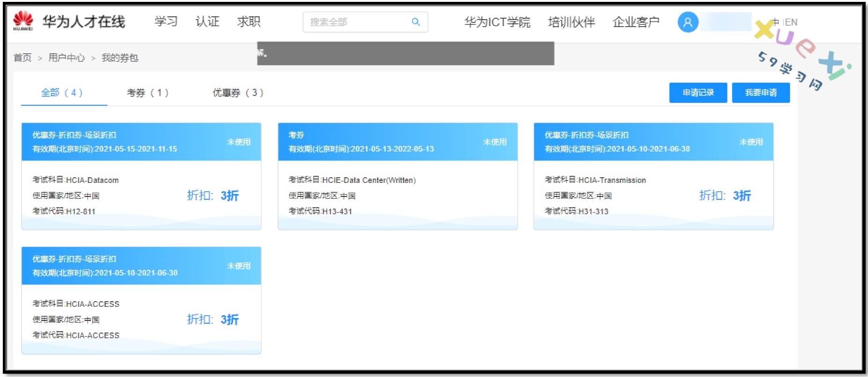Open the user avatar icon
The width and height of the screenshot is (868, 377).
pos(688,22)
